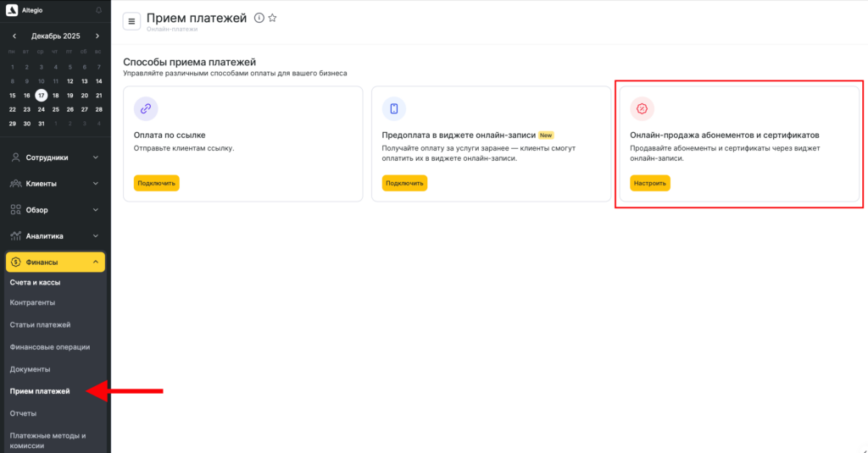Go to next month in calendar
Screen dimensions: 868x453
pyautogui.click(x=97, y=36)
